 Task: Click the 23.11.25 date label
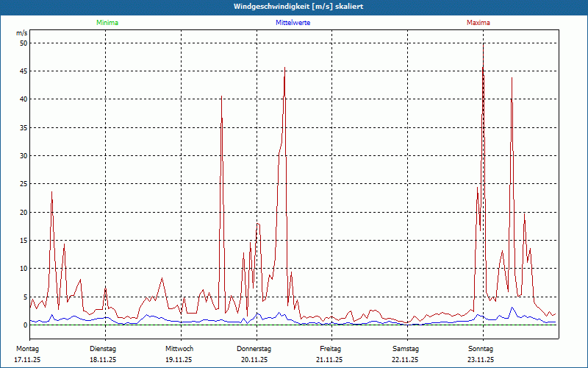(481, 360)
